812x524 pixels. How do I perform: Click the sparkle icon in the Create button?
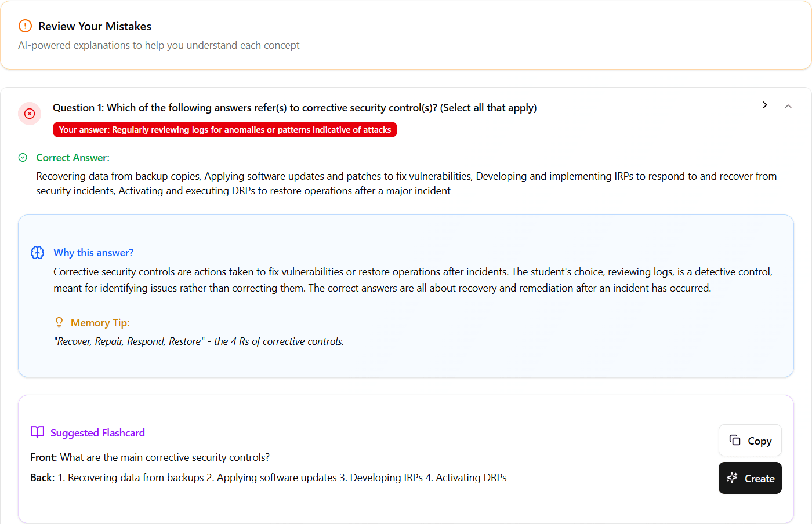tap(731, 478)
